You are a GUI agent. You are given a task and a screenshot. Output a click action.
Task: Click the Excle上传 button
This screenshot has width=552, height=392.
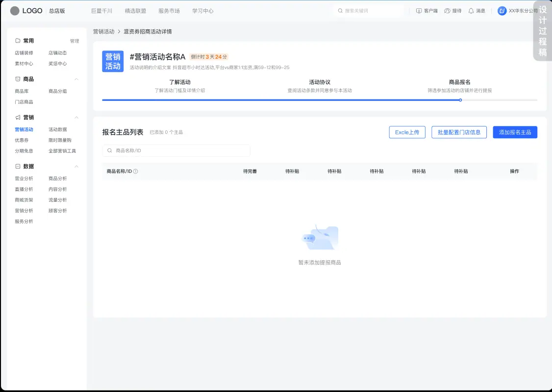407,132
